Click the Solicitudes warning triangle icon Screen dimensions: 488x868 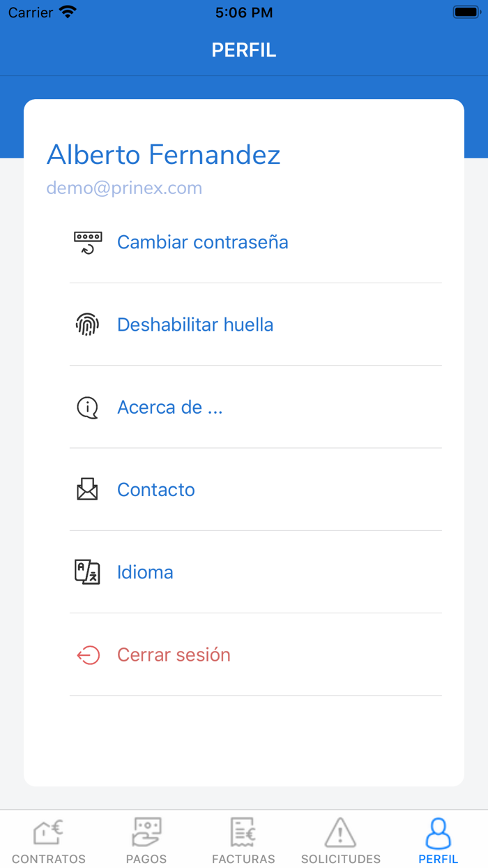point(340,832)
